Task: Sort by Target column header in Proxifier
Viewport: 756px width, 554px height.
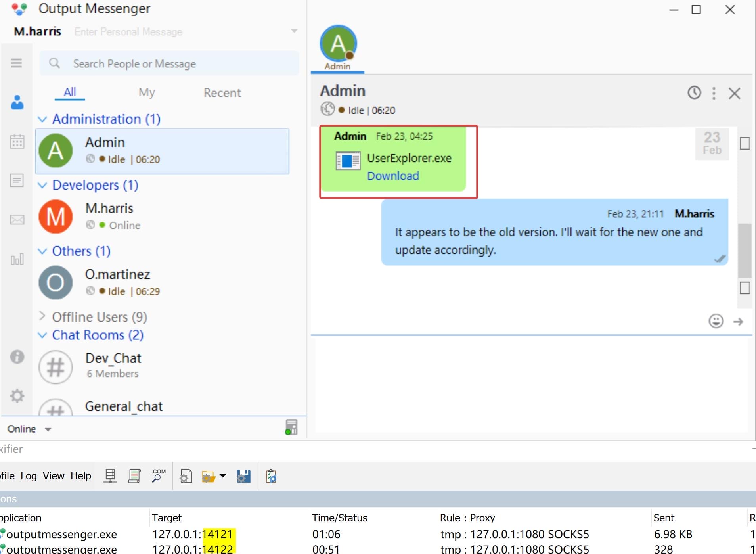Action: 229,518
